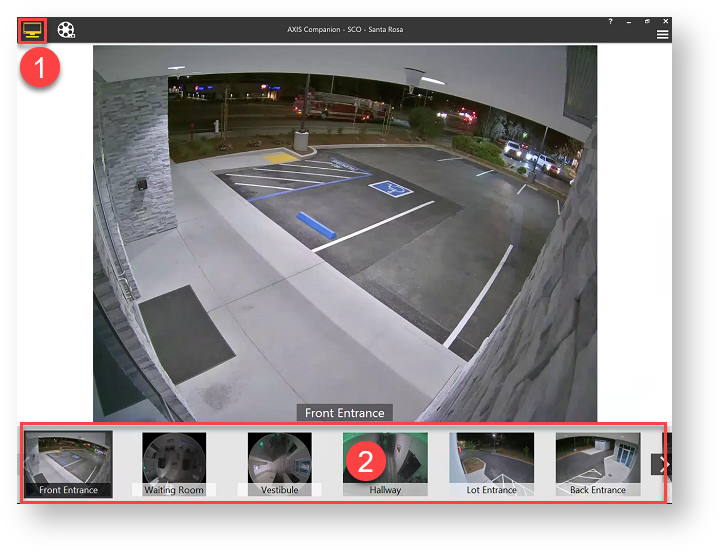Open the Live View monitor icon
Image resolution: width=720 pixels, height=552 pixels.
[32, 30]
